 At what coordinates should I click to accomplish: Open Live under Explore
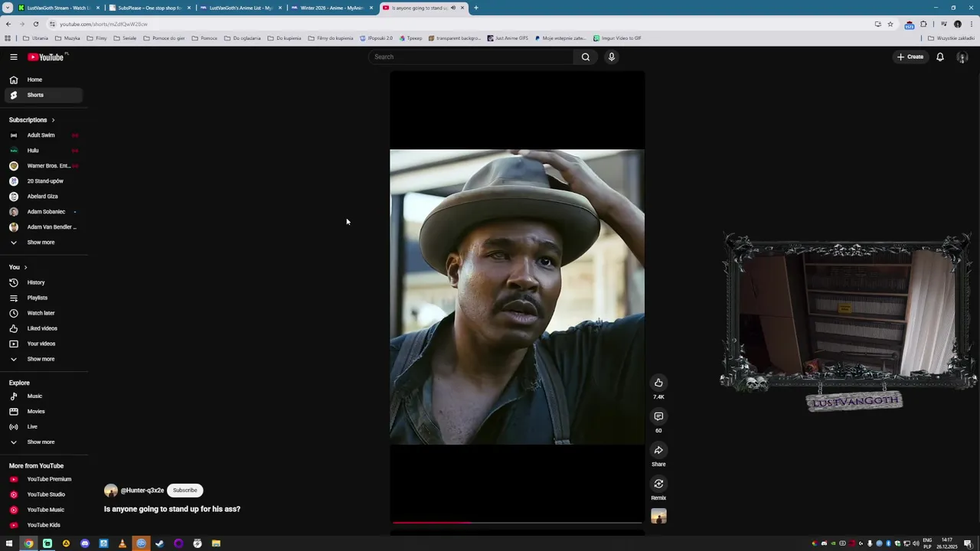pyautogui.click(x=44, y=427)
